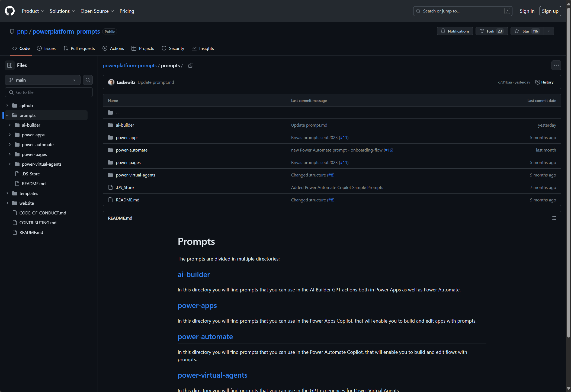Click the search files magnifier icon

tap(88, 80)
